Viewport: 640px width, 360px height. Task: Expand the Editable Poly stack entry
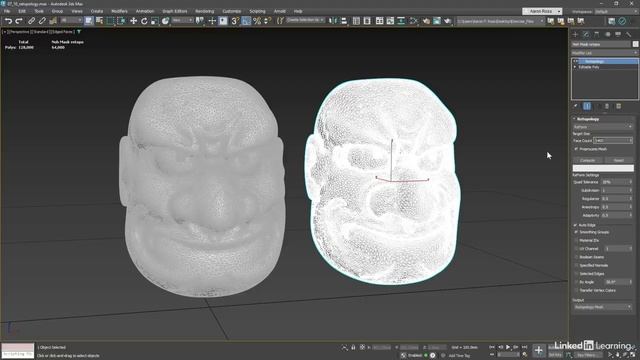[575, 67]
